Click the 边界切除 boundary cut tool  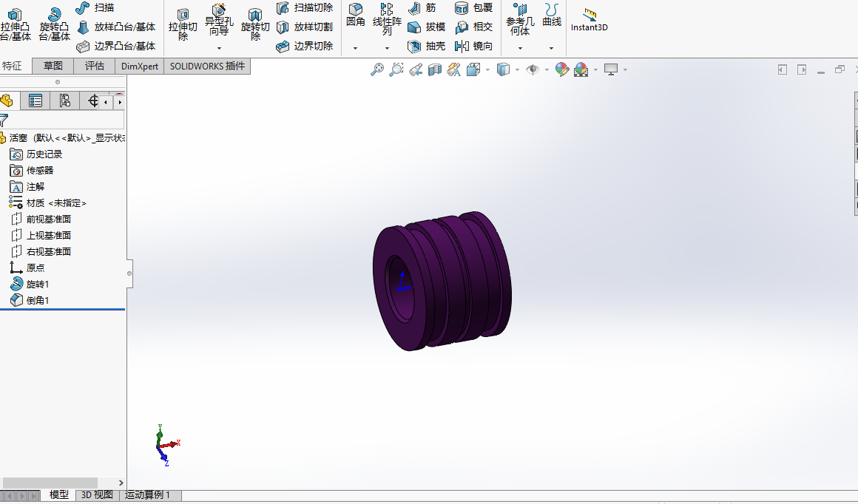tap(305, 46)
